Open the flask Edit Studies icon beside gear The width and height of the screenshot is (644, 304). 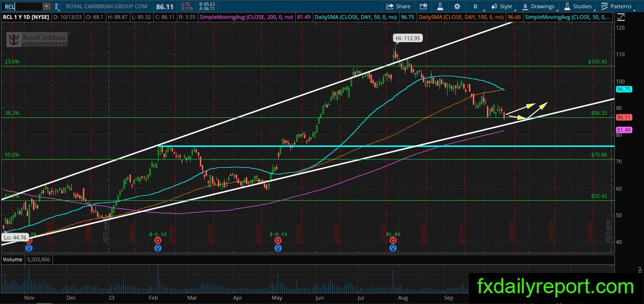[440, 6]
